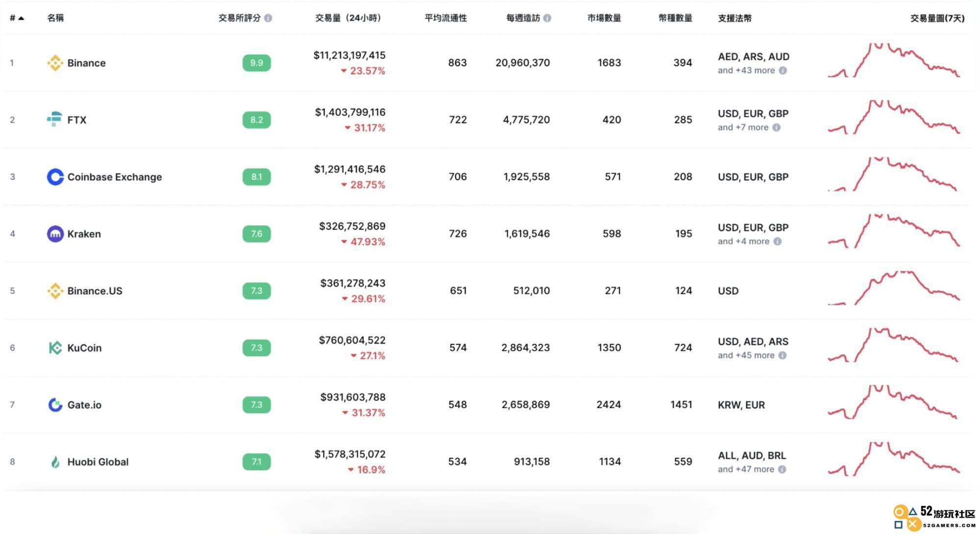Image resolution: width=980 pixels, height=534 pixels.
Task: Click info icon next to 每週造訪 header
Action: (x=547, y=18)
